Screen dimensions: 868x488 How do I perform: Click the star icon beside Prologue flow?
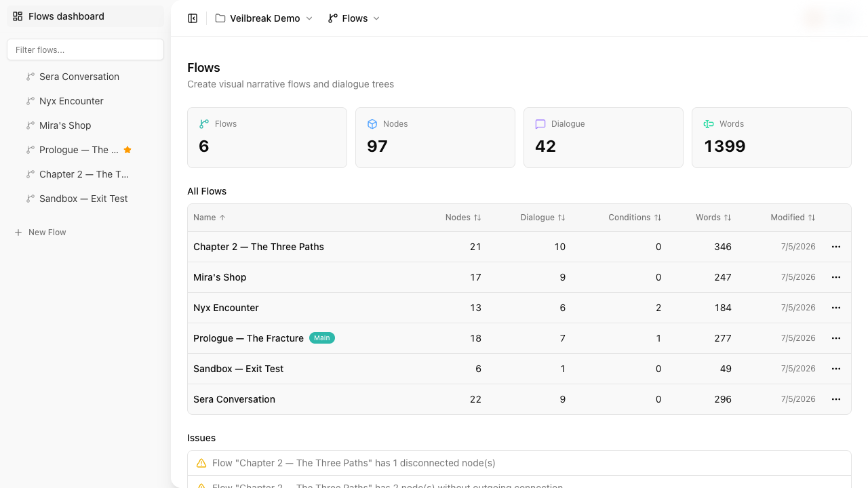[127, 150]
